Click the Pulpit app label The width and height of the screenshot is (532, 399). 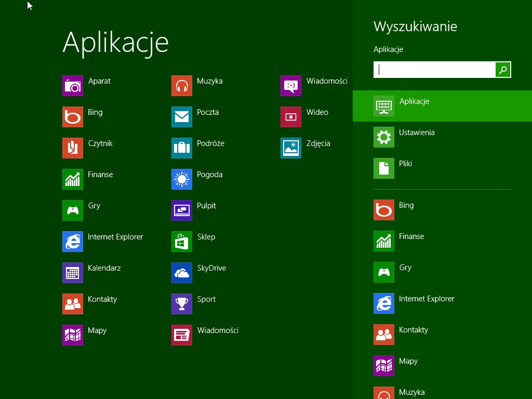(207, 206)
